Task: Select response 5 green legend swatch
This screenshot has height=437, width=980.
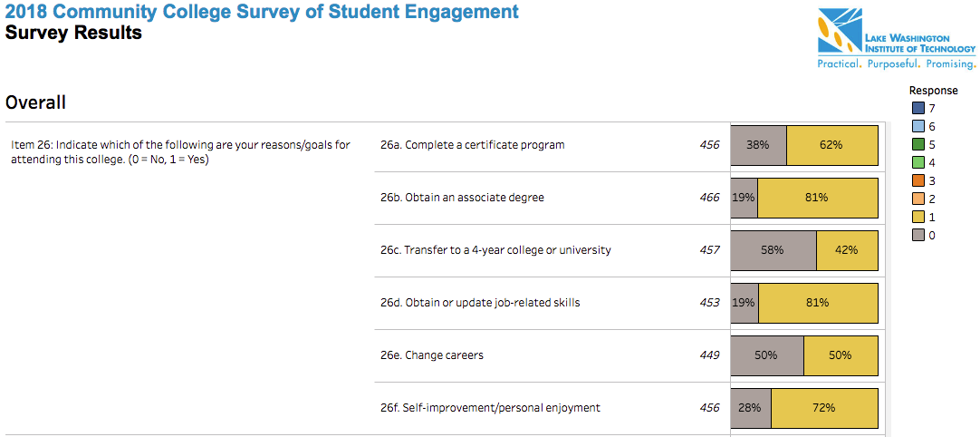Action: [918, 144]
